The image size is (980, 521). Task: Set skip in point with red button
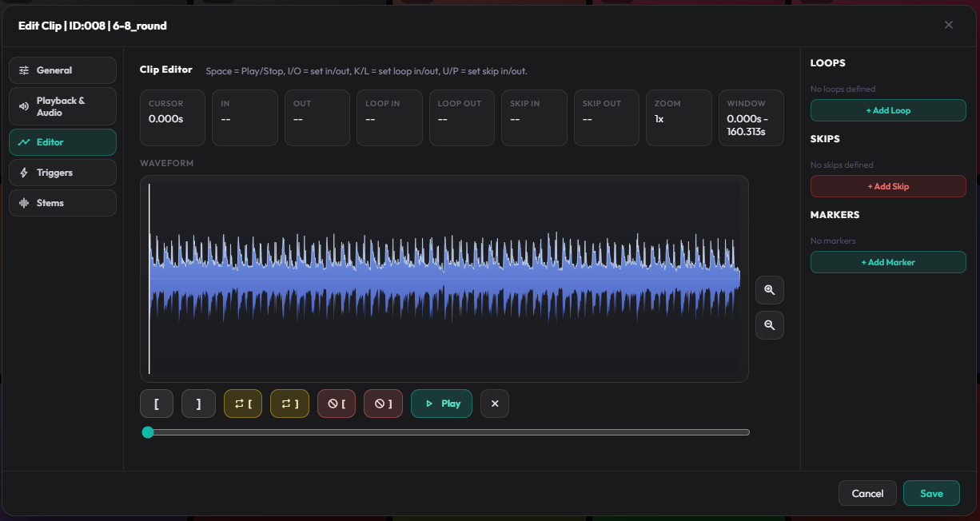[x=337, y=404]
